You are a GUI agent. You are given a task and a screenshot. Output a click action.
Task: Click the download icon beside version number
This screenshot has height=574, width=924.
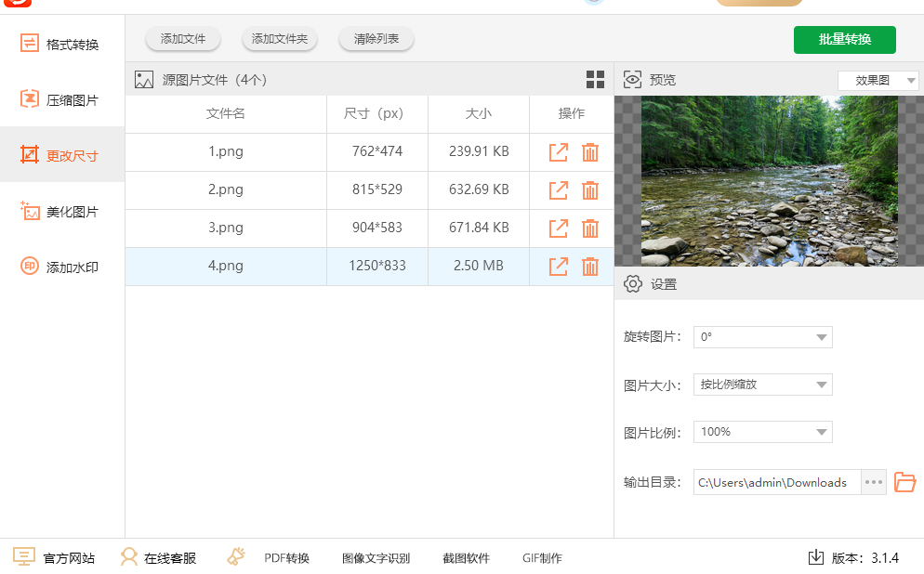(815, 557)
